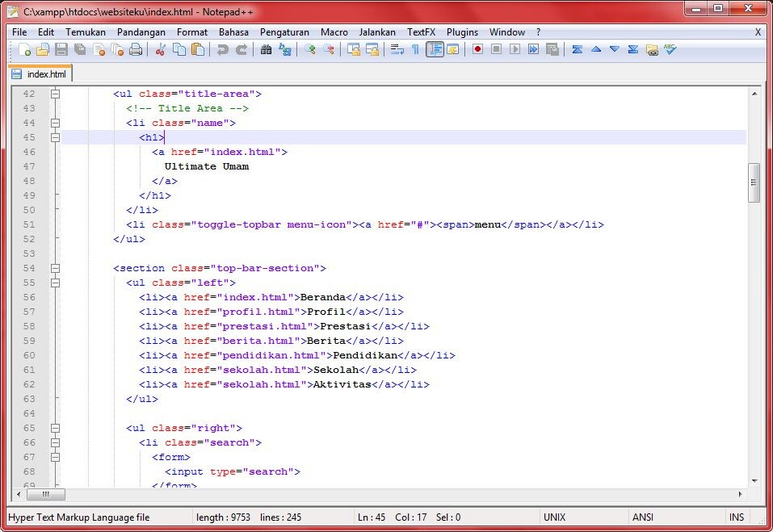The width and height of the screenshot is (773, 532).
Task: Open the Plugins menu
Action: pyautogui.click(x=462, y=32)
